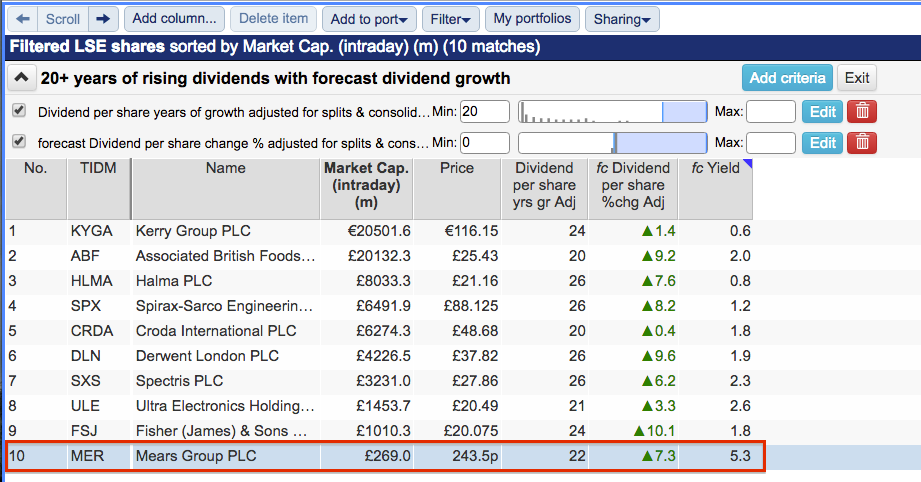The height and width of the screenshot is (482, 921).
Task: Click the MER ticker cell
Action: click(99, 456)
